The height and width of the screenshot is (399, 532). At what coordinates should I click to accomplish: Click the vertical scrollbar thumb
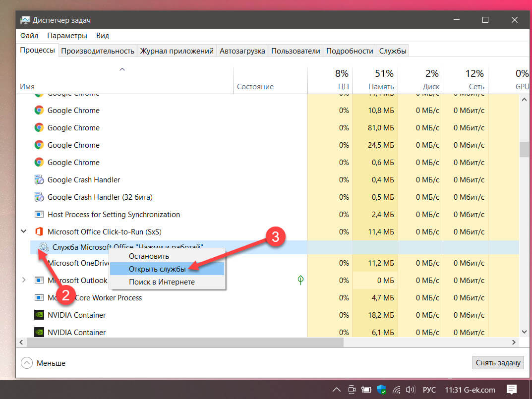pos(524,150)
